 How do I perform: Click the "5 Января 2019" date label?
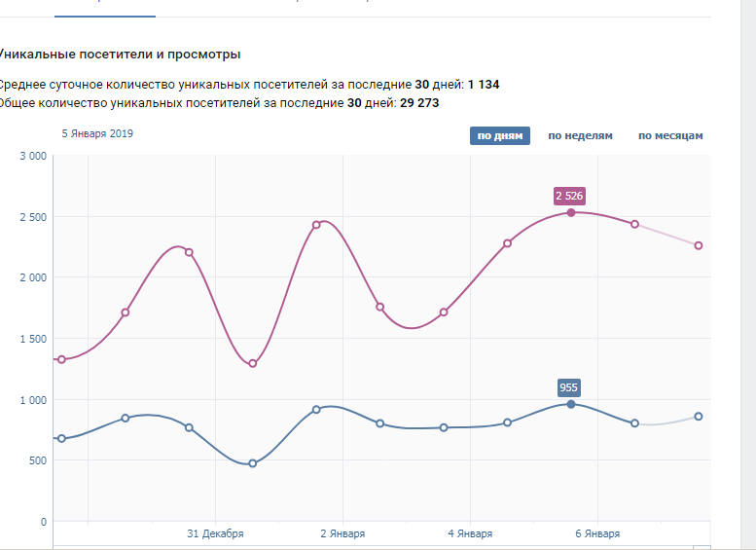[97, 133]
